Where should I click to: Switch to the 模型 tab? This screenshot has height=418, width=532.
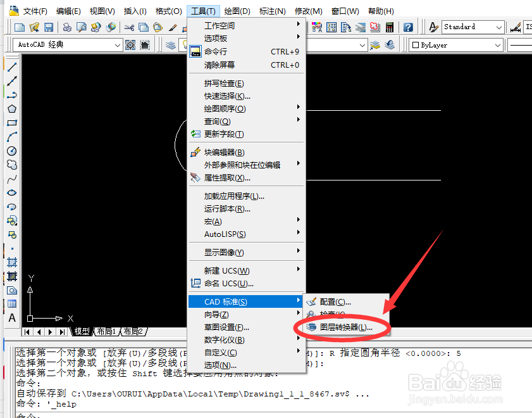[82, 331]
